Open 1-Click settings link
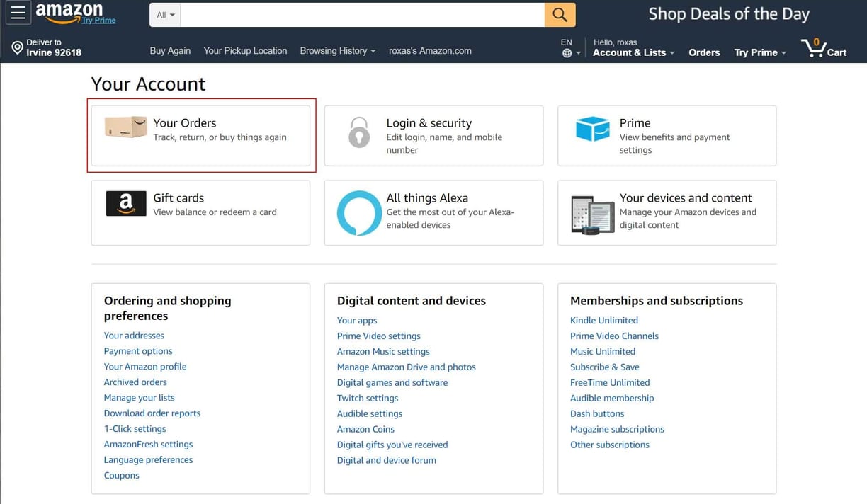Image resolution: width=867 pixels, height=504 pixels. (135, 429)
